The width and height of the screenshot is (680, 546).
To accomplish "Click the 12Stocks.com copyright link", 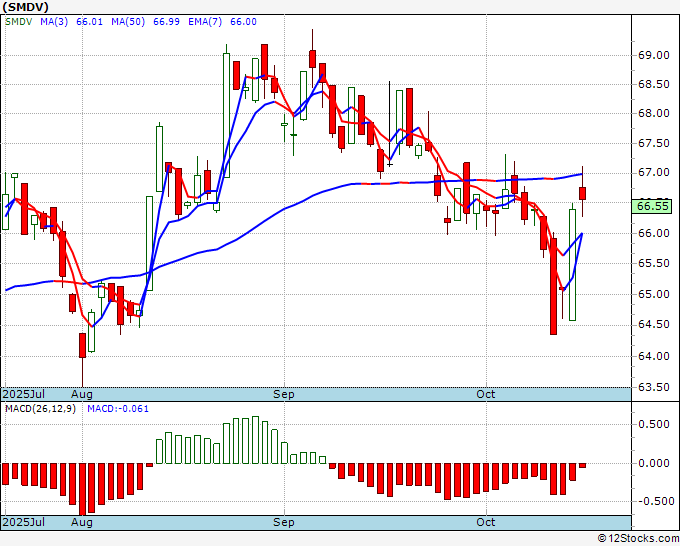I will pyautogui.click(x=638, y=539).
